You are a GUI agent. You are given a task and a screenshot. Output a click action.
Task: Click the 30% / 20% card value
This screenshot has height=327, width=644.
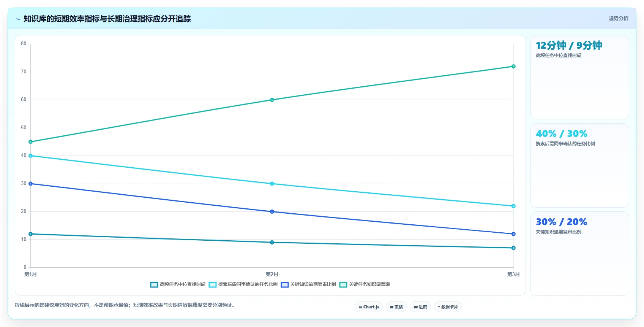pos(561,222)
